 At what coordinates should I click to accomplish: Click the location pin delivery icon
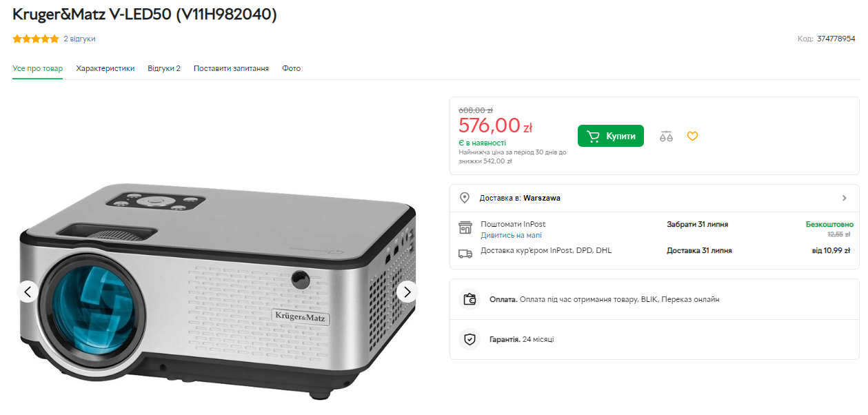465,198
